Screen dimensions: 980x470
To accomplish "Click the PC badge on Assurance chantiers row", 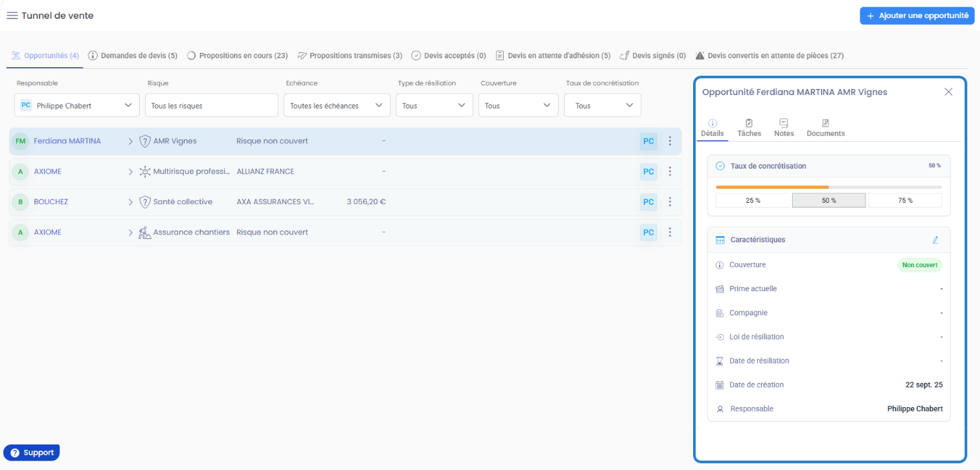I will coord(648,232).
